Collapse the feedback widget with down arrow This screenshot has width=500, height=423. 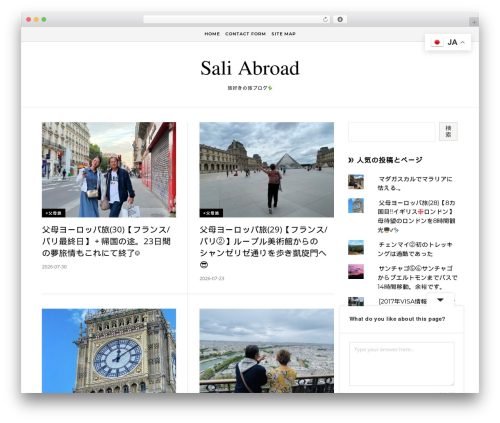(440, 300)
